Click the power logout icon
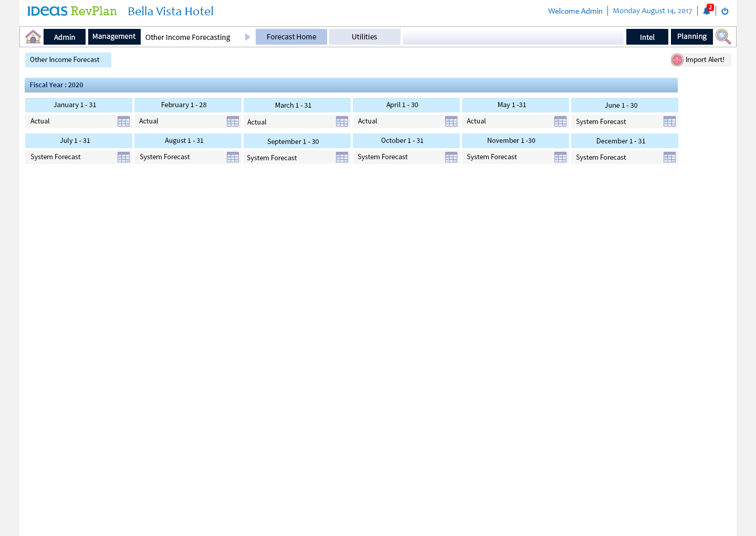This screenshot has width=756, height=536. (x=725, y=11)
